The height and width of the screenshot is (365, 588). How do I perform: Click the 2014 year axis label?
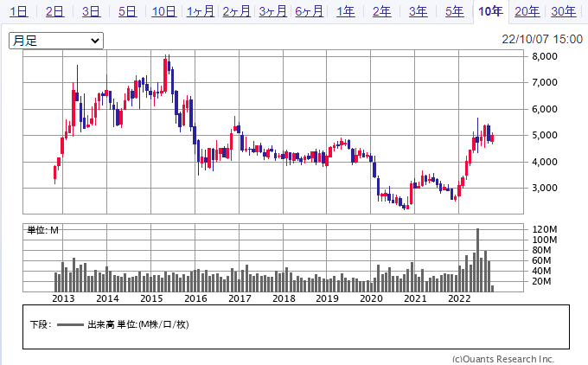point(107,298)
